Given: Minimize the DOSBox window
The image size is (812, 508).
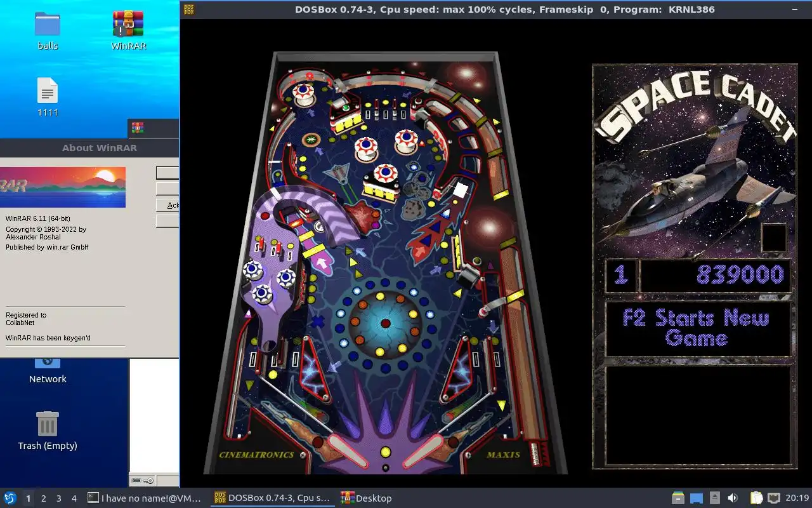Looking at the screenshot, I should coord(795,10).
